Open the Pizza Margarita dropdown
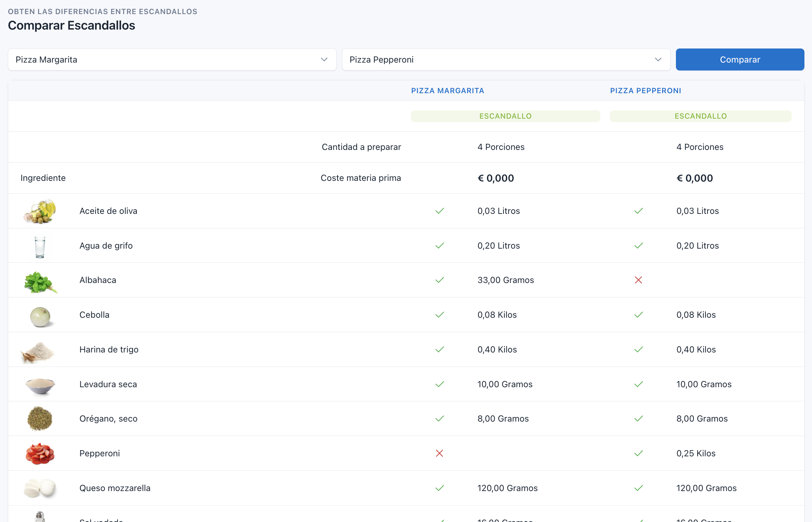The width and height of the screenshot is (812, 522). [172, 59]
